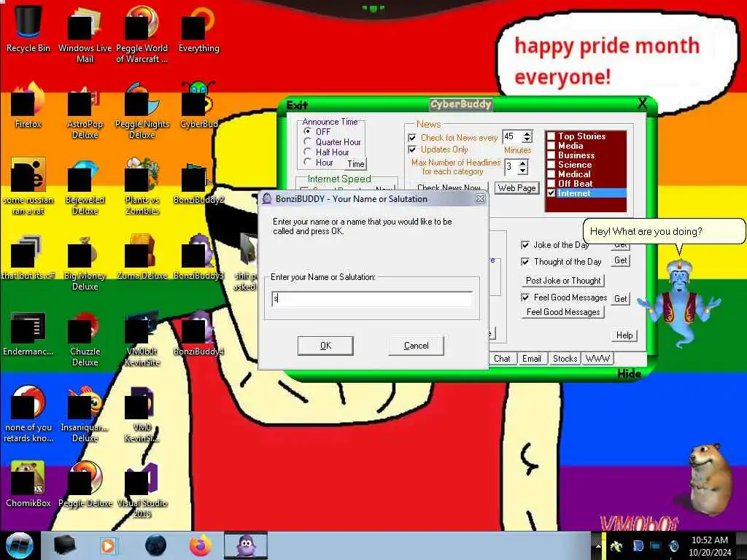Viewport: 747px width, 560px height.
Task: Select Big Money Deluxe desktop icon
Action: coord(85,262)
